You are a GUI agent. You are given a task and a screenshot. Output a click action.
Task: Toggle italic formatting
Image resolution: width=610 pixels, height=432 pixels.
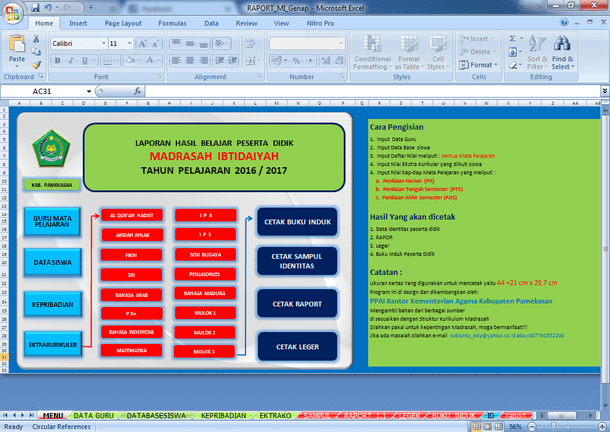pyautogui.click(x=71, y=60)
